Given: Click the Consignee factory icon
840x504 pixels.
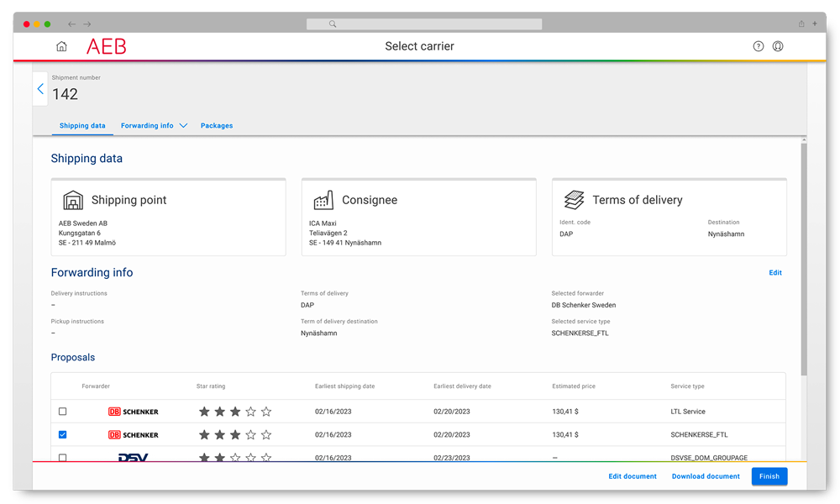Looking at the screenshot, I should pyautogui.click(x=323, y=200).
